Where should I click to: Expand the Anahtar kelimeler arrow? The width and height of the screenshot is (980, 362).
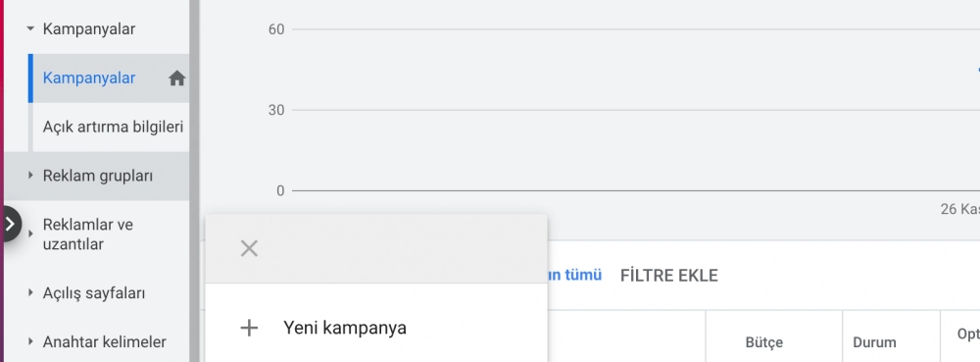[30, 341]
